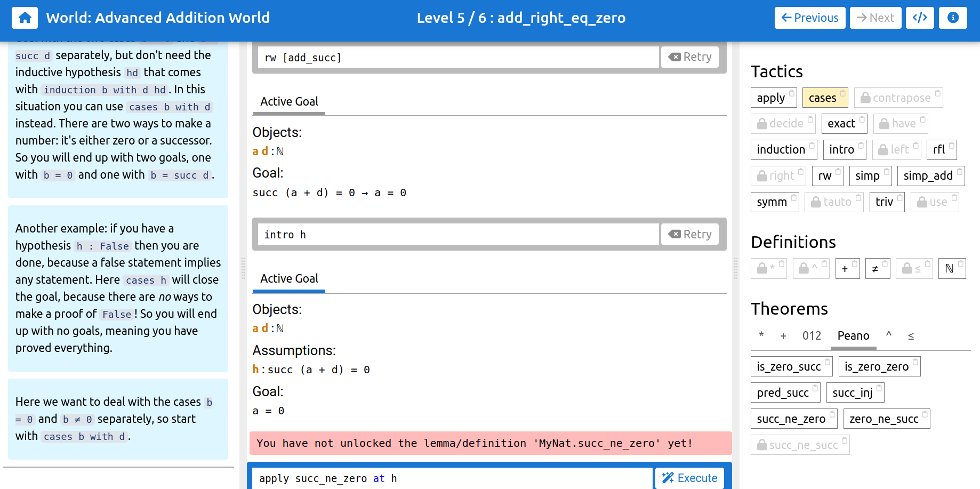Viewport: 980px width, 489px height.
Task: Retry from the intro h step
Action: (690, 234)
